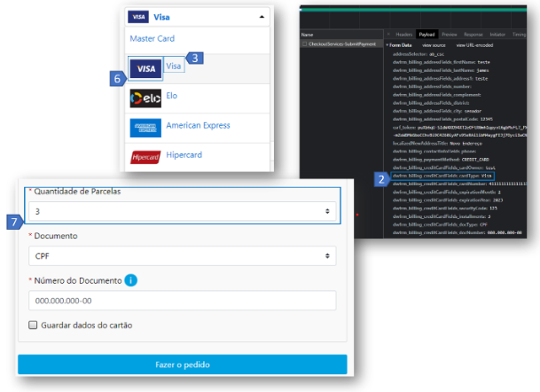The height and width of the screenshot is (392, 540).
Task: Switch to the Preview tab in DevTools
Action: [x=449, y=35]
